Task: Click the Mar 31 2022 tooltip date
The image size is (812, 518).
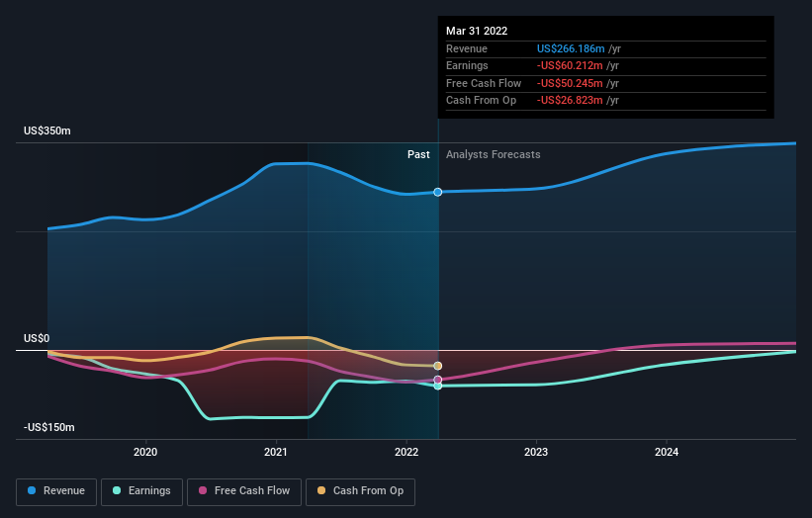Action: tap(477, 31)
